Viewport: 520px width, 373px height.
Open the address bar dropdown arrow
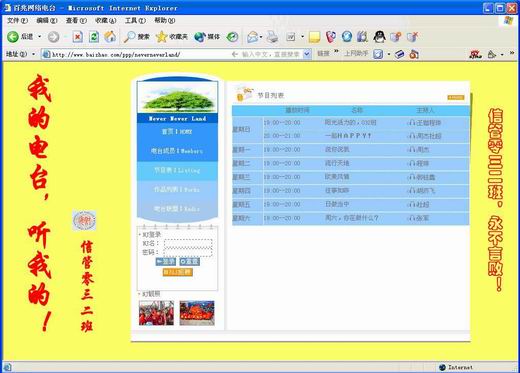click(307, 54)
